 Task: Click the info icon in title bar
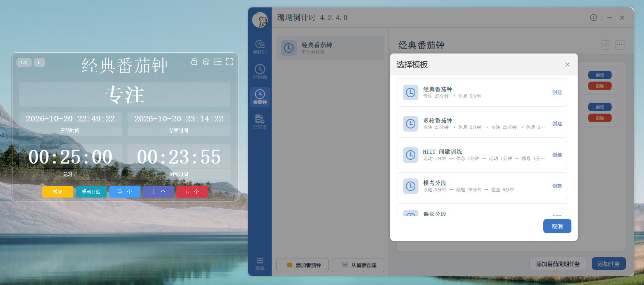(594, 18)
